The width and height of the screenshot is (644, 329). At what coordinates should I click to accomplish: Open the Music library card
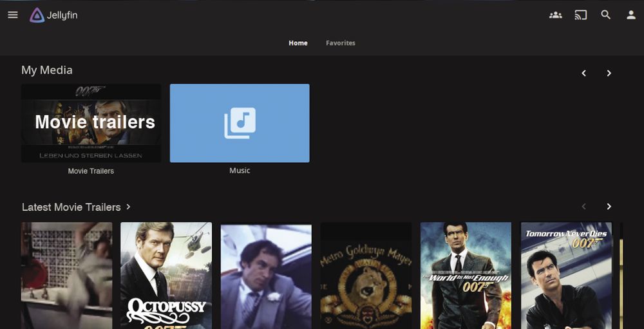pyautogui.click(x=240, y=123)
